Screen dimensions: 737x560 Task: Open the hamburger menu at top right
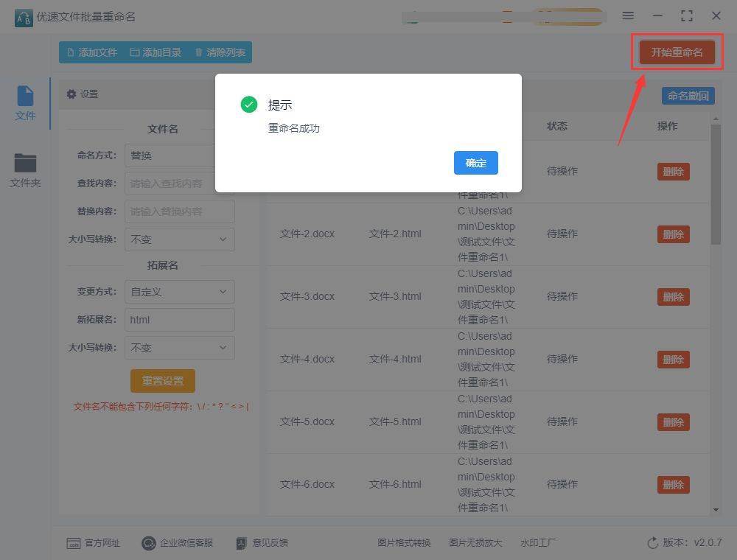pyautogui.click(x=628, y=15)
